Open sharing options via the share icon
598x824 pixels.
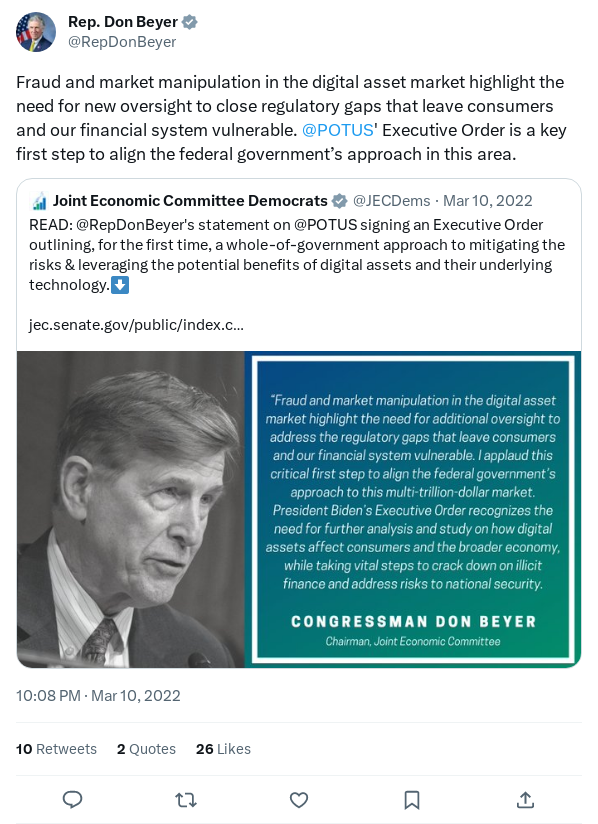click(524, 799)
